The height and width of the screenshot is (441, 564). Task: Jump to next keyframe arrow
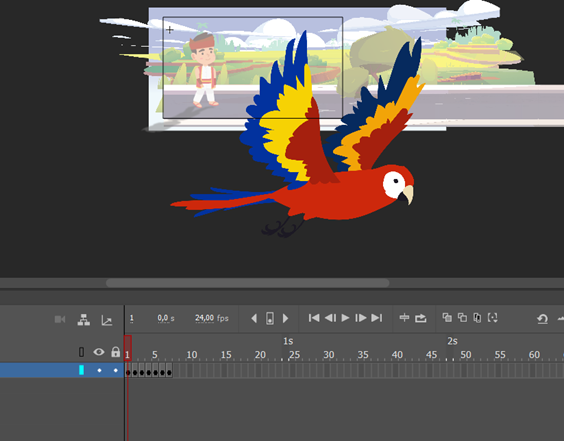coord(286,318)
